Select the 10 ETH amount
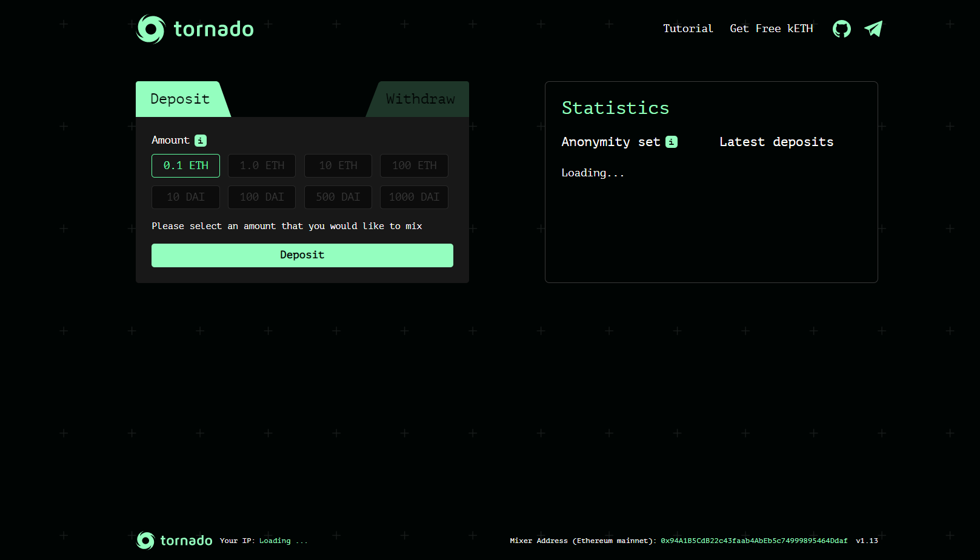Image resolution: width=980 pixels, height=560 pixels. coord(338,165)
